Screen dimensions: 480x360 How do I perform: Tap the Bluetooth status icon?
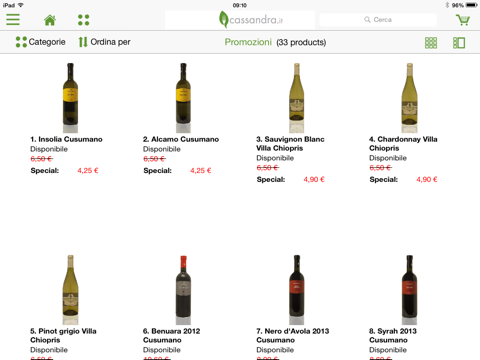pyautogui.click(x=447, y=5)
